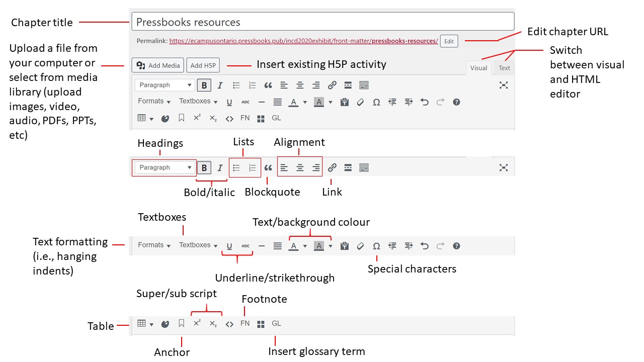Increase indent in the main editor toolbar
Viewport: 644px width, 362px height.
click(x=409, y=102)
